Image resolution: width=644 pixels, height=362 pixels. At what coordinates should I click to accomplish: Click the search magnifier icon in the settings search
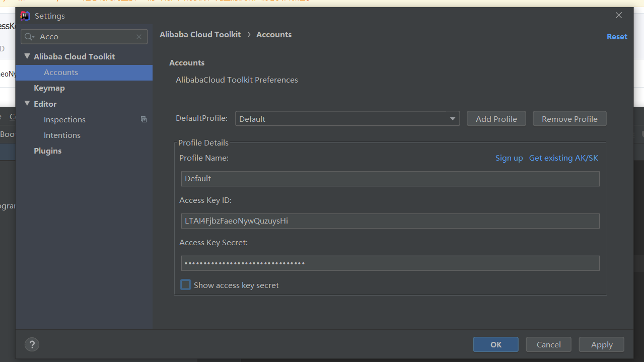tap(30, 37)
